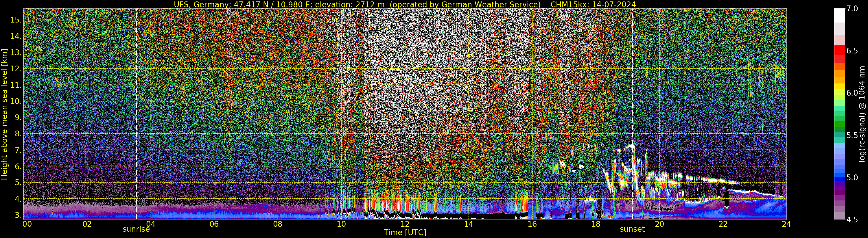Click the '4.' height axis tick label
The width and height of the screenshot is (868, 238).
click(18, 199)
